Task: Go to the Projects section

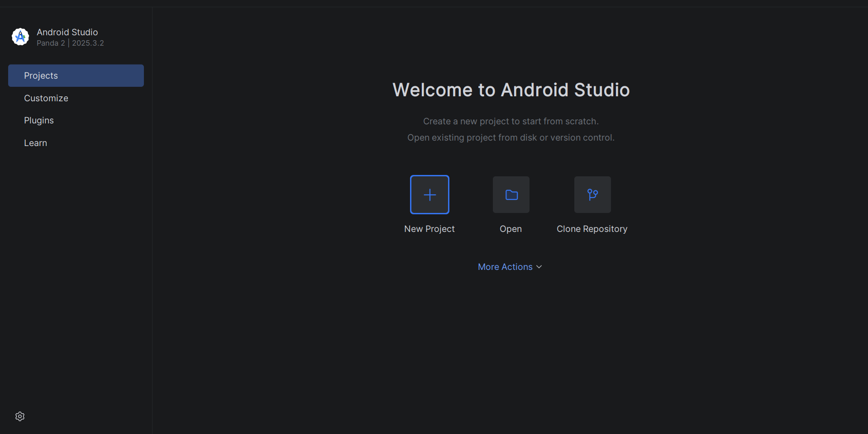Action: point(41,75)
